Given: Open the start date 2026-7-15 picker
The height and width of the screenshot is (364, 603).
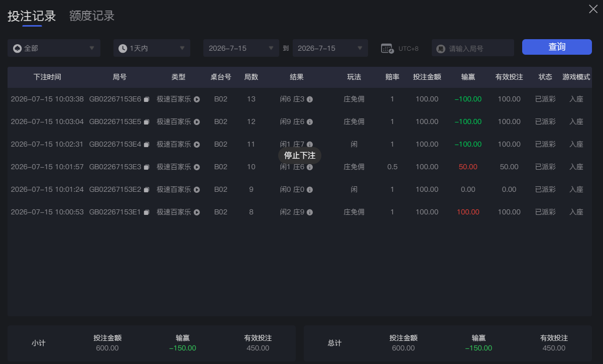Looking at the screenshot, I should (x=241, y=48).
